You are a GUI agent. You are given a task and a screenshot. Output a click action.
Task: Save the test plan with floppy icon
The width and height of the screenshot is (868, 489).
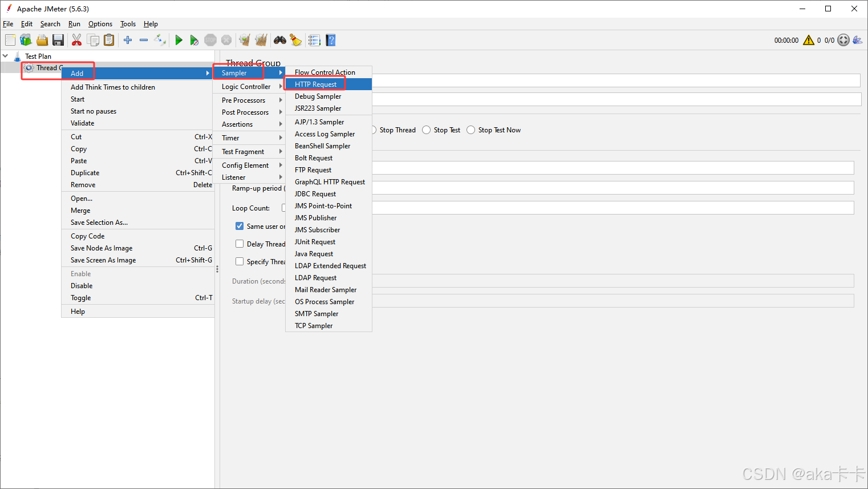pyautogui.click(x=58, y=40)
